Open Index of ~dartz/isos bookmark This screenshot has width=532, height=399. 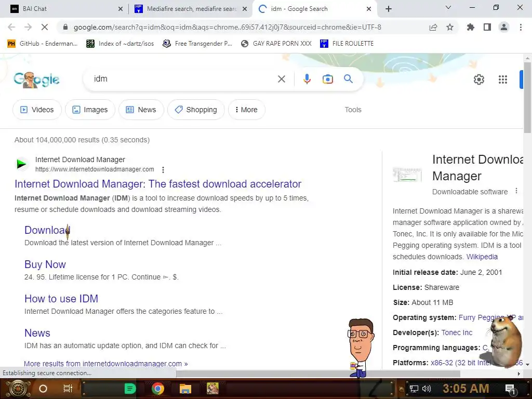(120, 44)
